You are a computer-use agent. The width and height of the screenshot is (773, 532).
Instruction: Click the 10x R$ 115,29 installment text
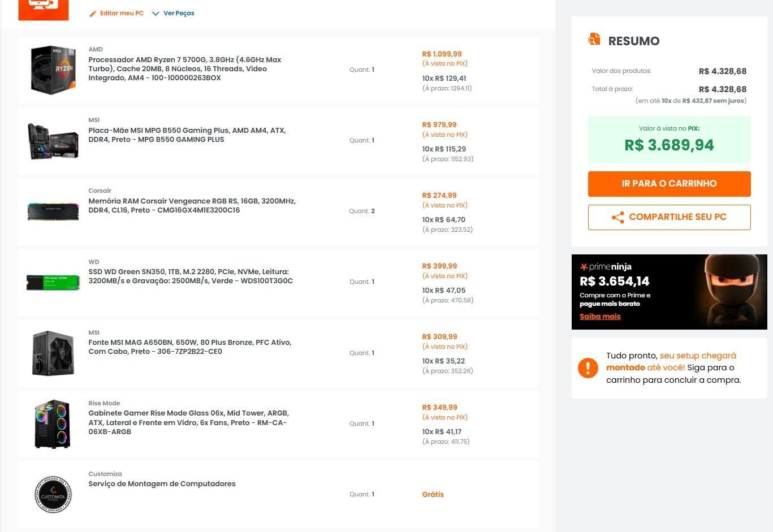(444, 149)
